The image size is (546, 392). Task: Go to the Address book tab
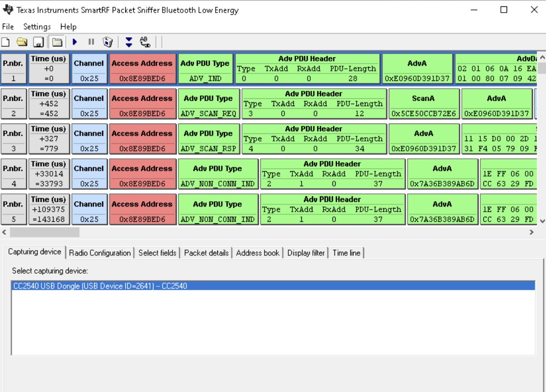click(x=258, y=253)
